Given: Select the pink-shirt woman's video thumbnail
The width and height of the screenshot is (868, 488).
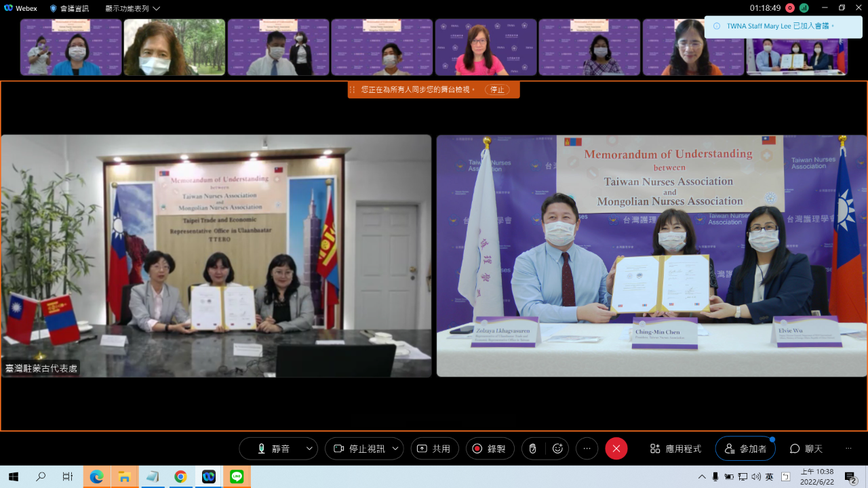Looking at the screenshot, I should pos(486,47).
